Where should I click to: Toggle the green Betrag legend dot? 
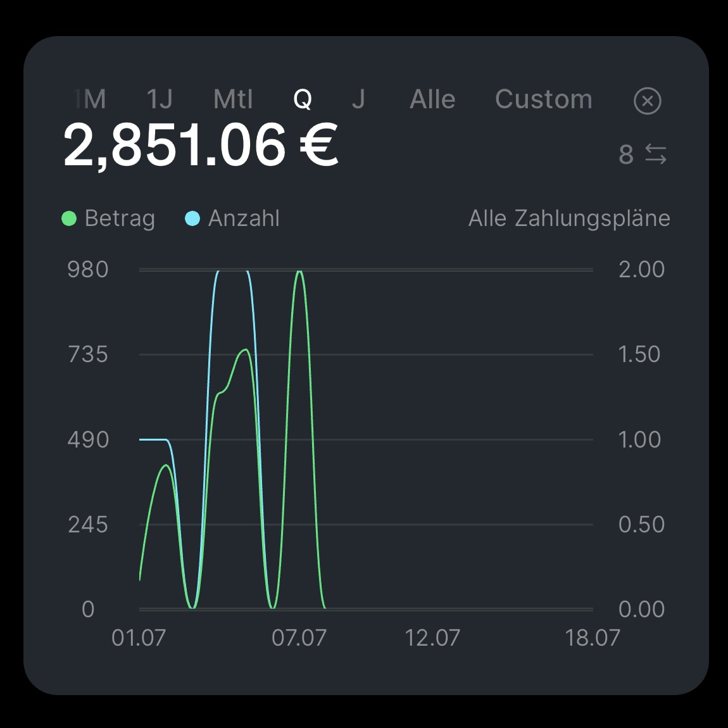[69, 218]
